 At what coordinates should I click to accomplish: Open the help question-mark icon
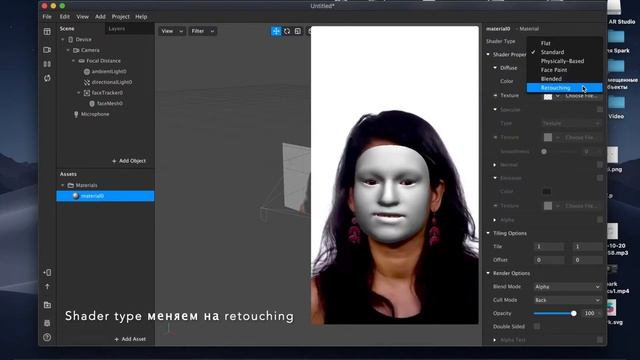47,338
